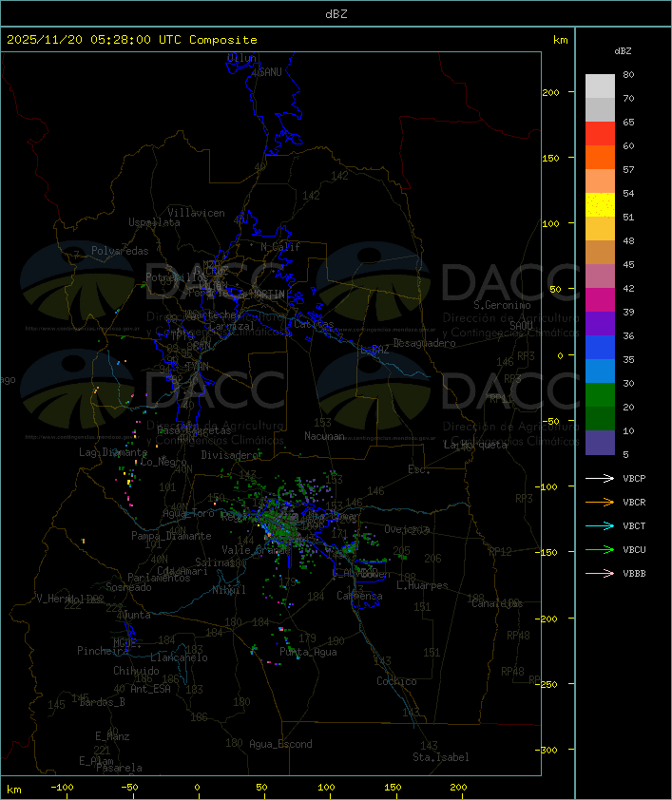Click the VBCP legend label

[x=634, y=478]
